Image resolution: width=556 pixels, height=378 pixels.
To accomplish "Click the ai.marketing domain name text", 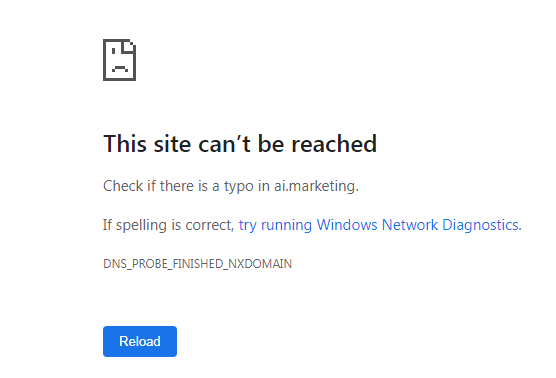I will 315,186.
